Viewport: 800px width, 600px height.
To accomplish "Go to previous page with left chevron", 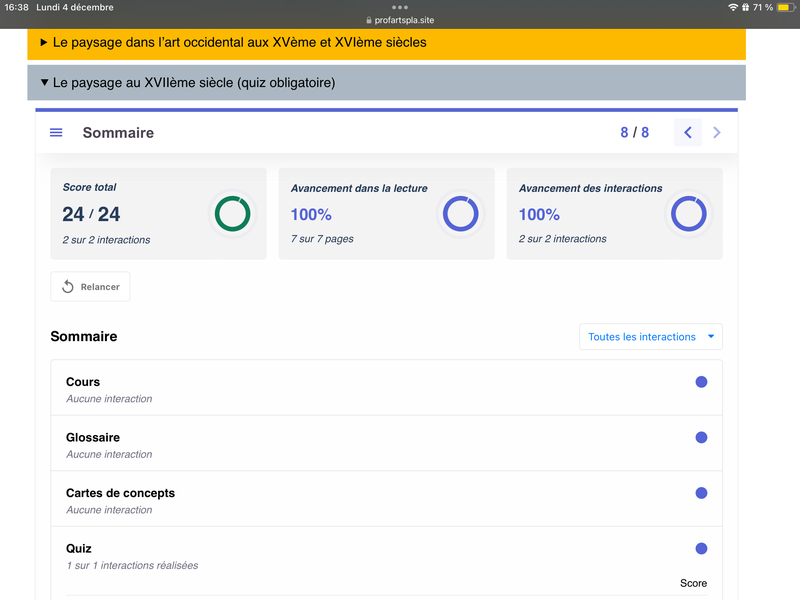I will coord(688,133).
